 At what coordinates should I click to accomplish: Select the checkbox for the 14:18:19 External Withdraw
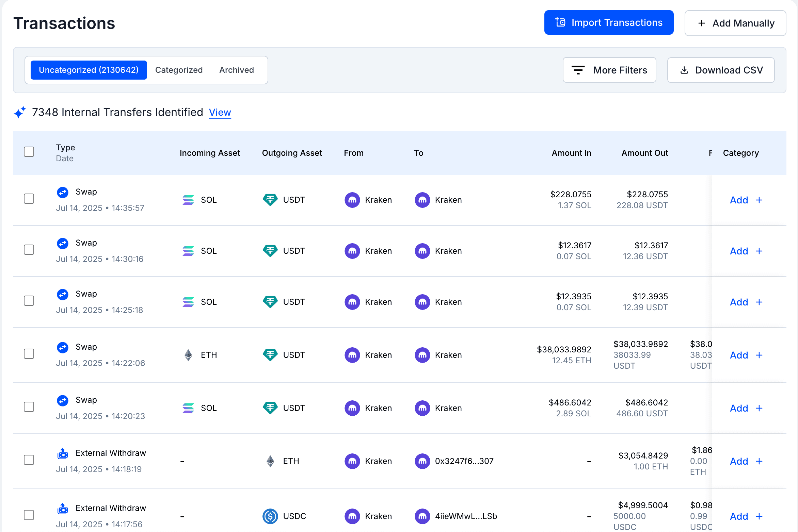(x=29, y=460)
